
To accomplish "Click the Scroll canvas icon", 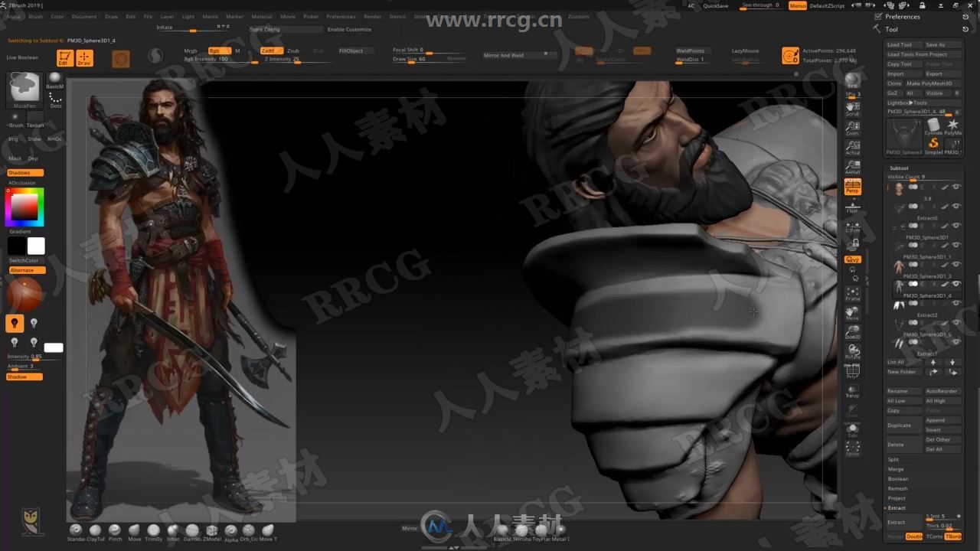I will tap(852, 109).
